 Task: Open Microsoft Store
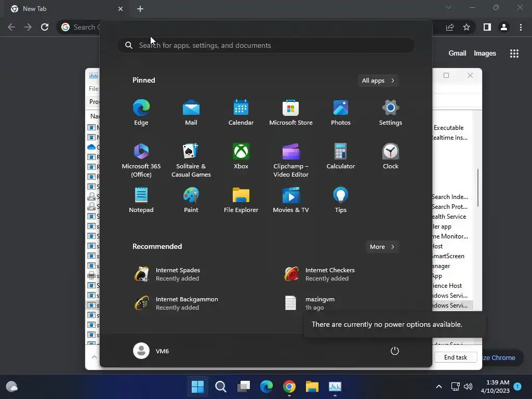point(291,113)
